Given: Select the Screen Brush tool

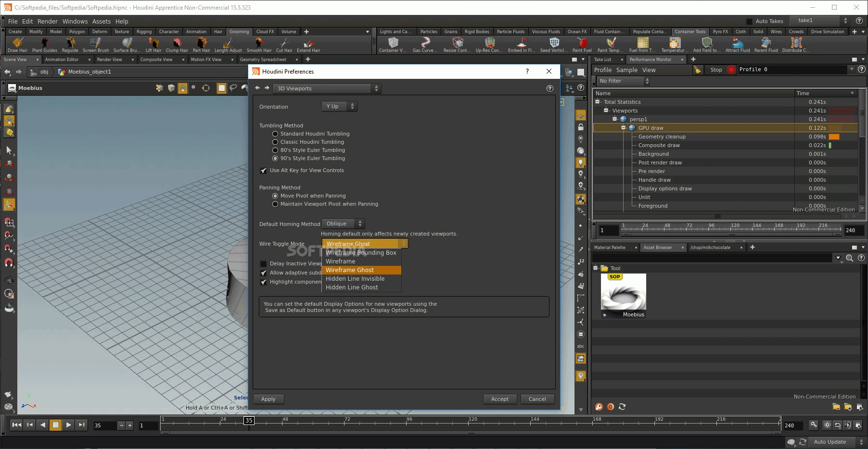Looking at the screenshot, I should coord(96,45).
